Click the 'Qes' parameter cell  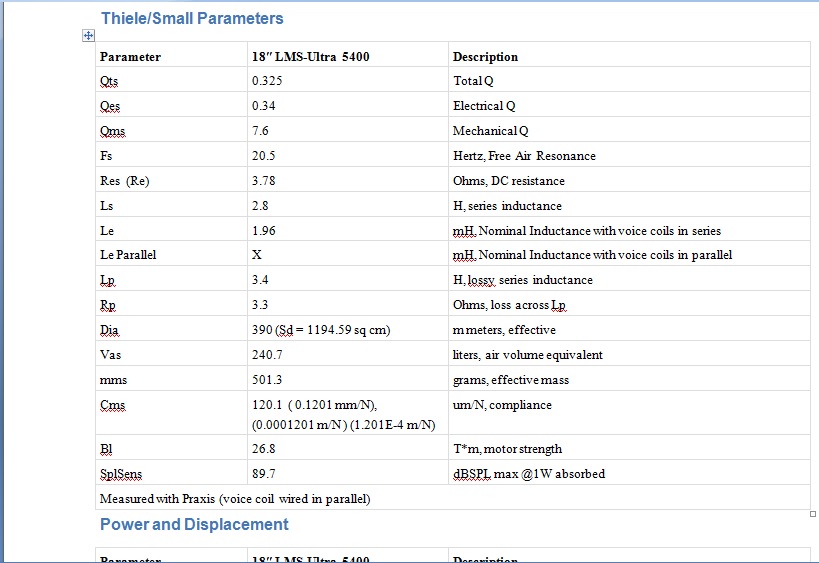171,104
